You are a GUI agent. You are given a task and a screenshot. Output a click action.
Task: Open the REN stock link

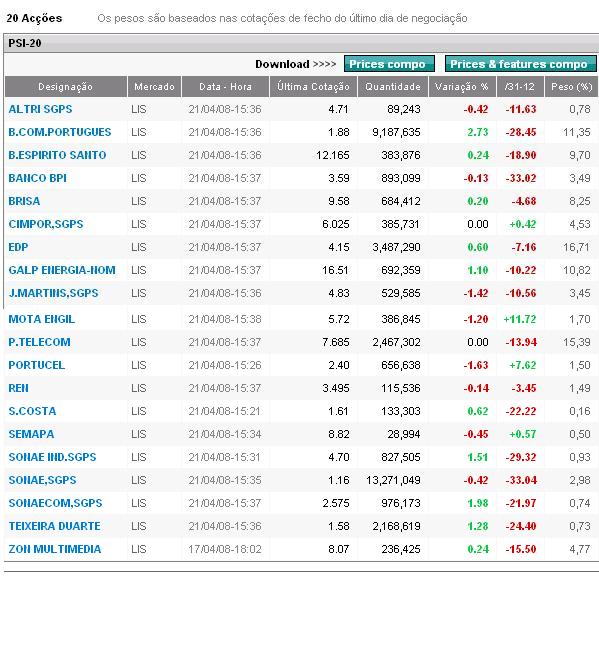pos(19,388)
